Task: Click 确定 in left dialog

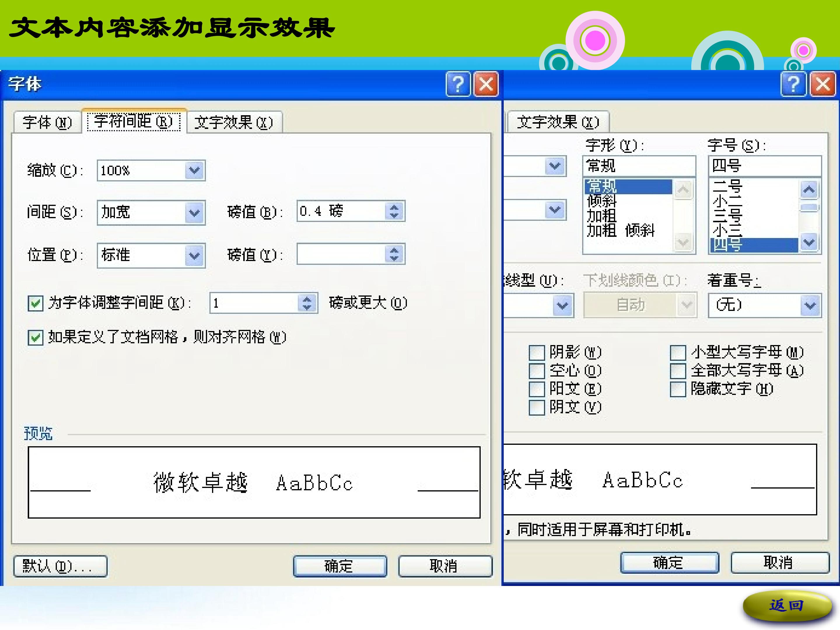Action: coord(340,566)
